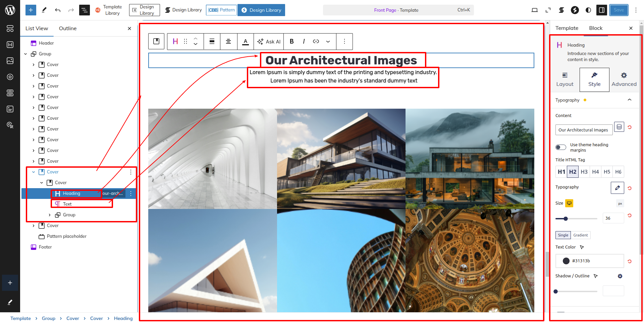Click the Save button
This screenshot has height=324, width=644.
tap(619, 10)
